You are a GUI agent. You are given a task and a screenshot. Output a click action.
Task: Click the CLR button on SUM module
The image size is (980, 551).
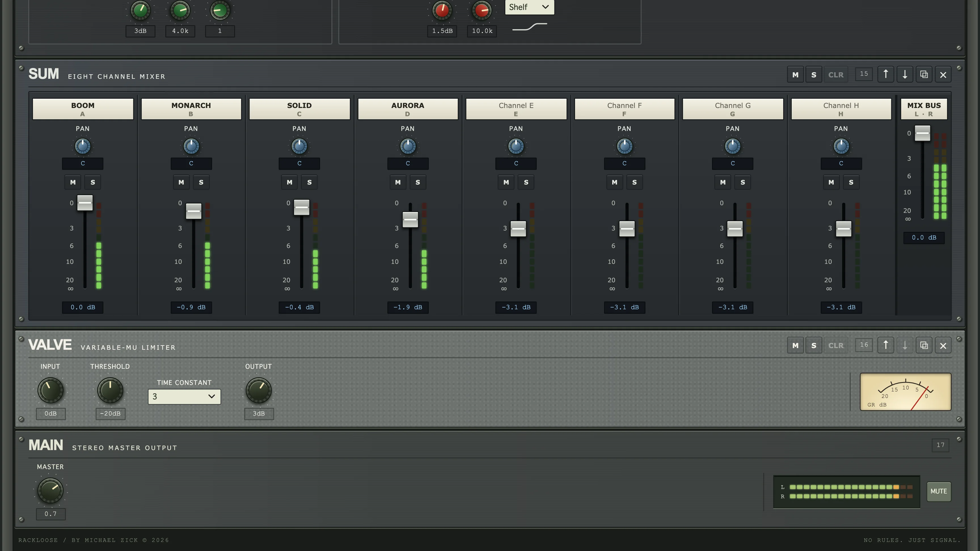[836, 75]
